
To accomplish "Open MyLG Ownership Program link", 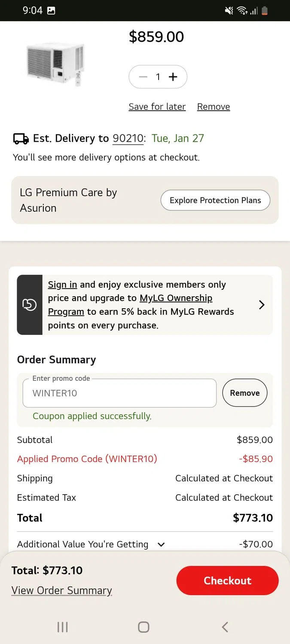I will coord(176,298).
